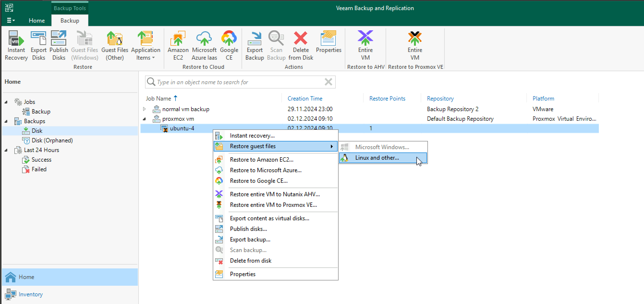
Task: Click Delete from Disk ribbon icon
Action: click(x=301, y=45)
